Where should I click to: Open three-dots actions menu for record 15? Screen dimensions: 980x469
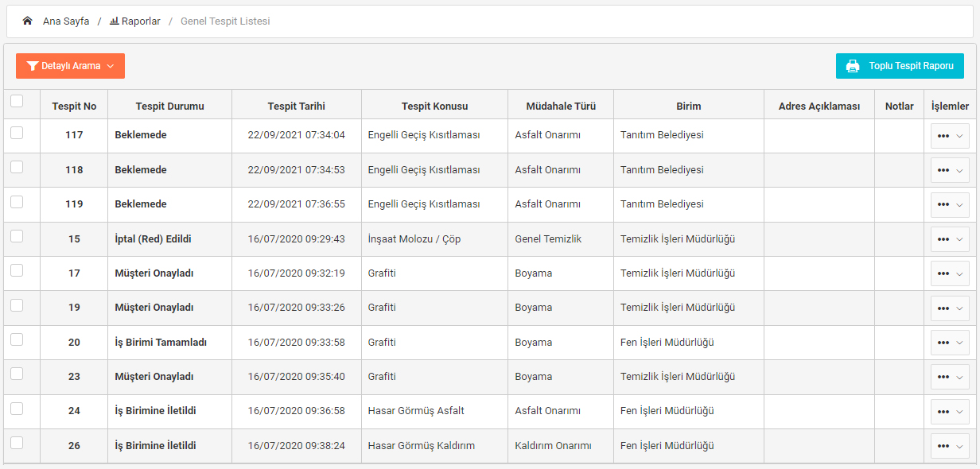[x=943, y=239]
